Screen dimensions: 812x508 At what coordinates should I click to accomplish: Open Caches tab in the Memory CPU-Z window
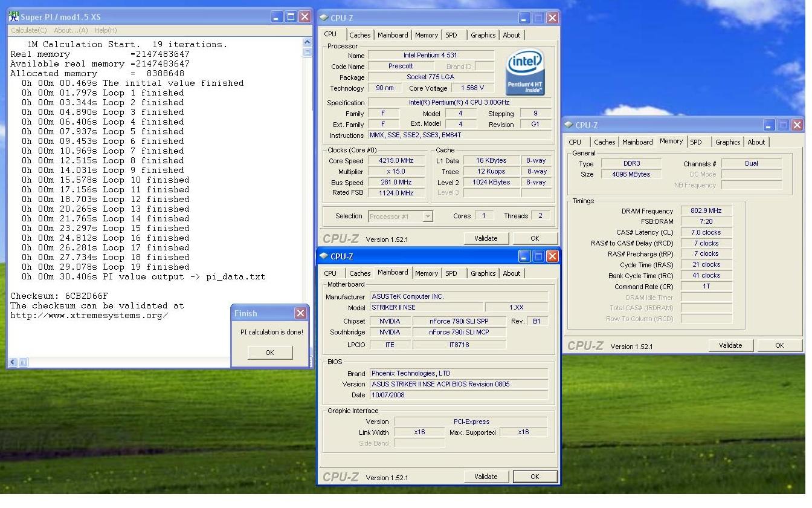click(x=605, y=142)
